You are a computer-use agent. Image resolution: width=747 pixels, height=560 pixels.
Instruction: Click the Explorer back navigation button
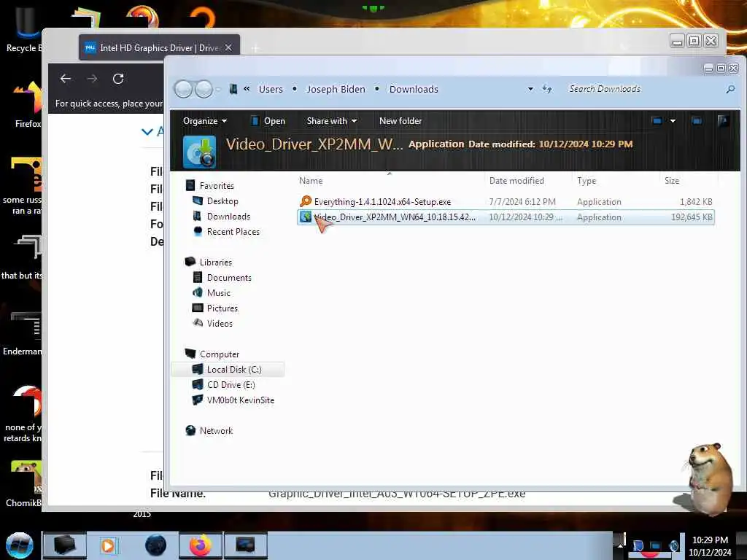[183, 89]
